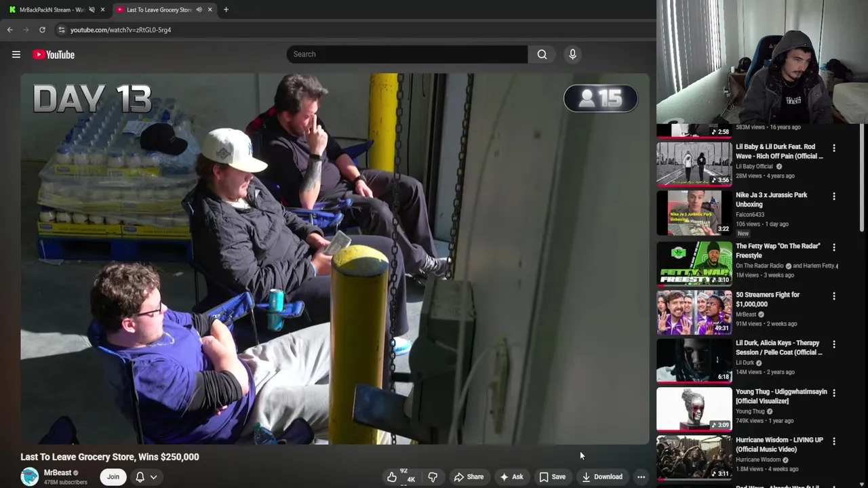Click the 'Young Thug' channel name
868x488 pixels.
(x=750, y=411)
